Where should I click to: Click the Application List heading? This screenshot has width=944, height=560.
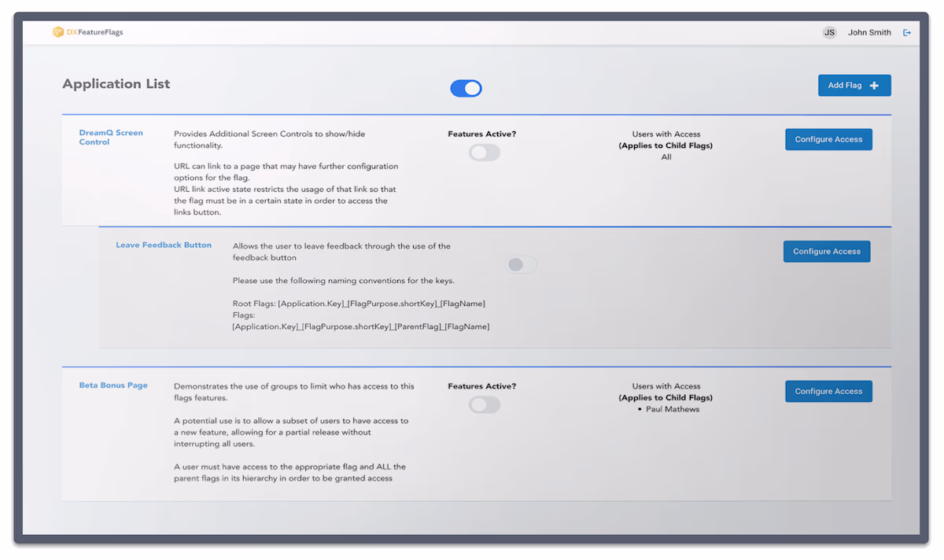(x=116, y=84)
